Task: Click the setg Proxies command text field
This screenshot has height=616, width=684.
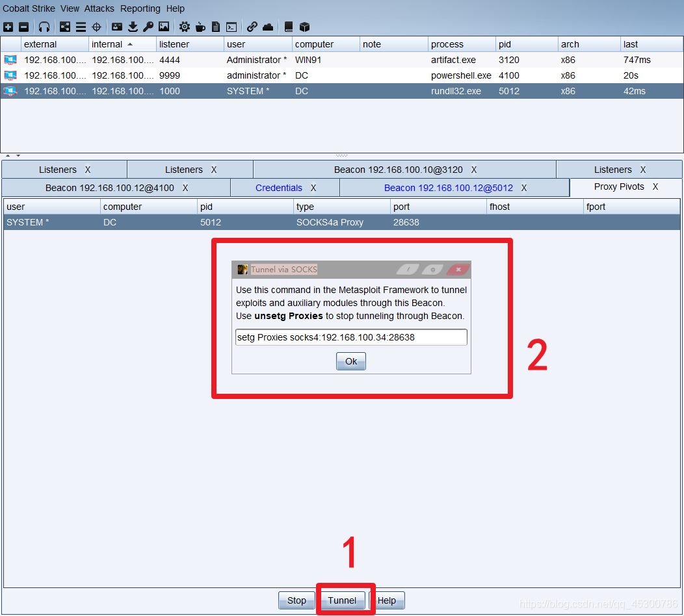Action: [351, 337]
